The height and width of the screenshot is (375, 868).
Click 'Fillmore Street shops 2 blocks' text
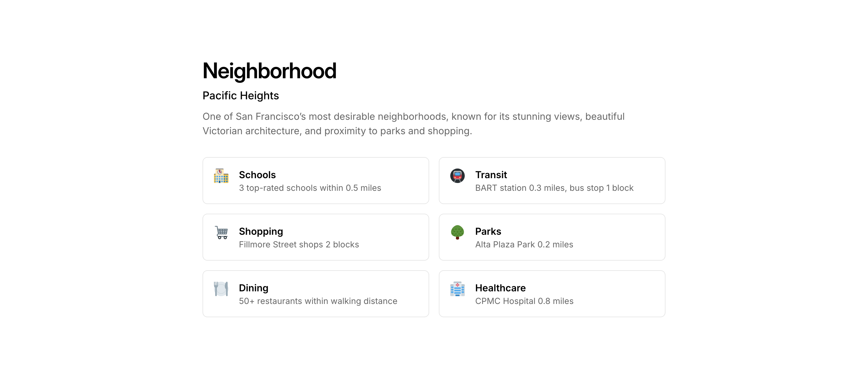point(299,244)
